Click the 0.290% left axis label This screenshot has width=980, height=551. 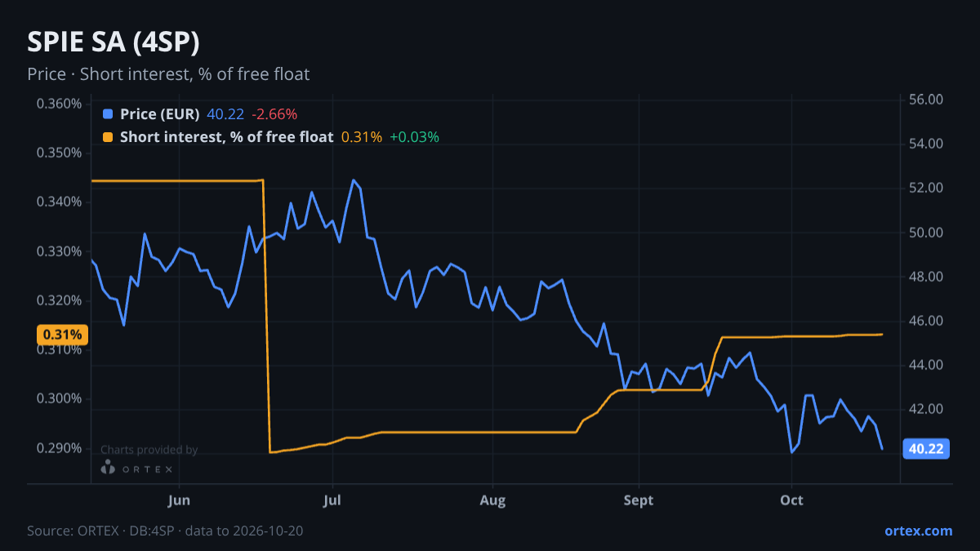(60, 447)
